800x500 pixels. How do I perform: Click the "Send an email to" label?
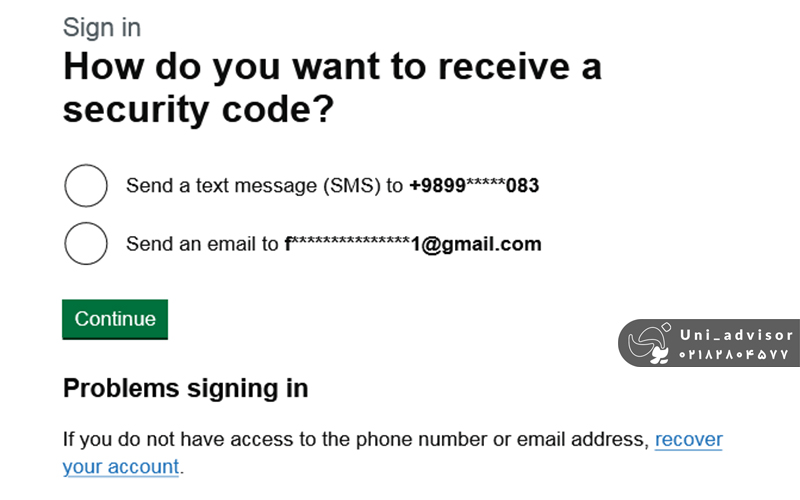[202, 244]
